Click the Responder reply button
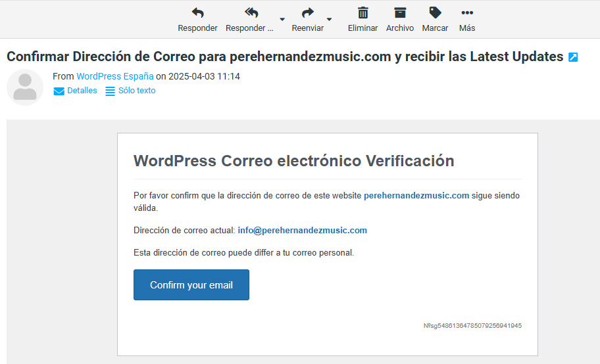The width and height of the screenshot is (600, 364). point(197,20)
